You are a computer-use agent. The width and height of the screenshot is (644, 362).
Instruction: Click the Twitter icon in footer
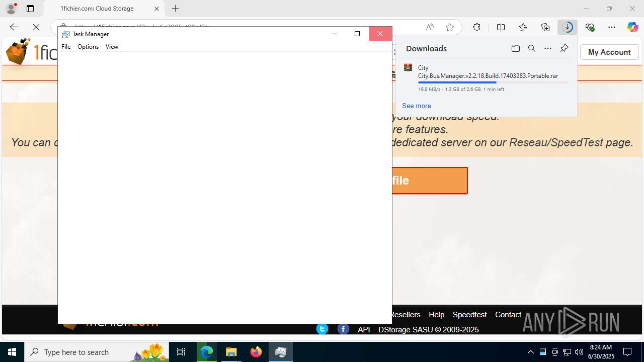[322, 329]
